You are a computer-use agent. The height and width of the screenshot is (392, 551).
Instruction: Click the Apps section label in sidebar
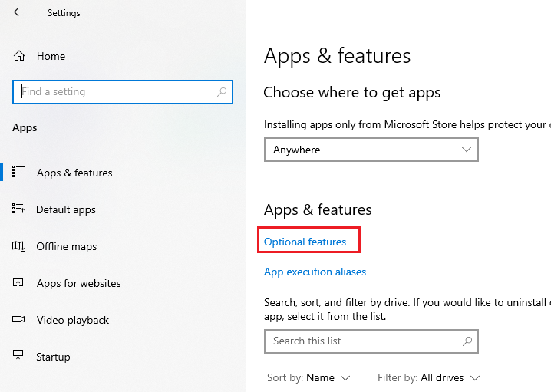coord(25,128)
